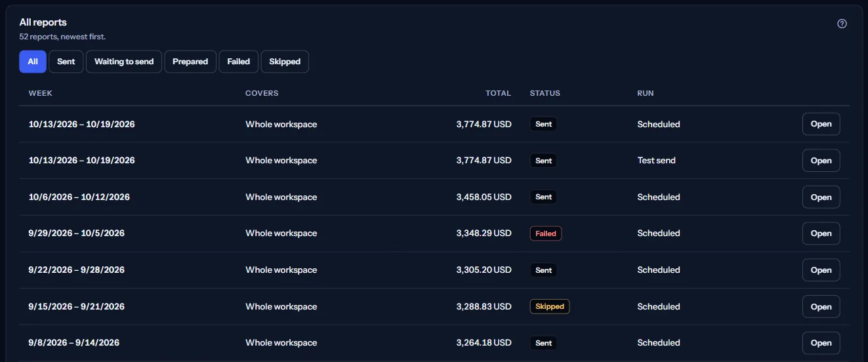This screenshot has height=362, width=868.
Task: Click the COVERS column header
Action: (x=262, y=93)
